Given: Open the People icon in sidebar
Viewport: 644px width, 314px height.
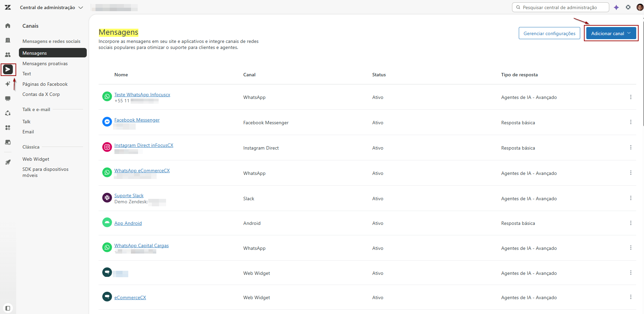Looking at the screenshot, I should [8, 55].
